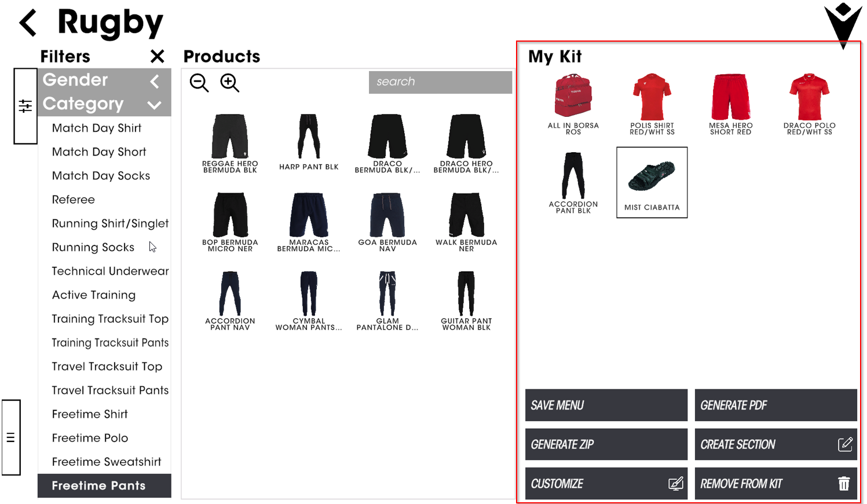Image resolution: width=867 pixels, height=504 pixels.
Task: Expand the Gender filter chevron
Action: pyautogui.click(x=154, y=81)
